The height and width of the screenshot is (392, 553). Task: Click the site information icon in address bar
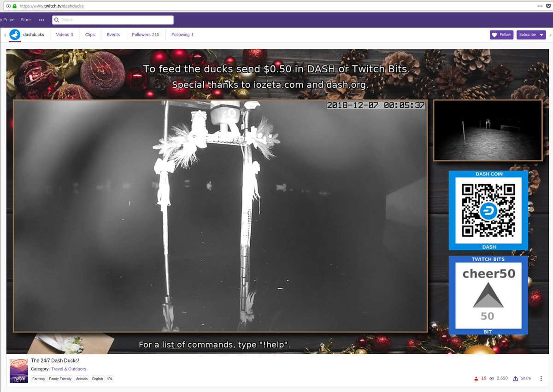coord(8,6)
